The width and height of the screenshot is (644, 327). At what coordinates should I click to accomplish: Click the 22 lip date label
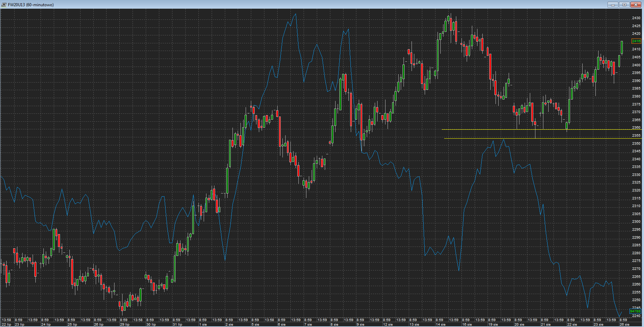(7, 325)
